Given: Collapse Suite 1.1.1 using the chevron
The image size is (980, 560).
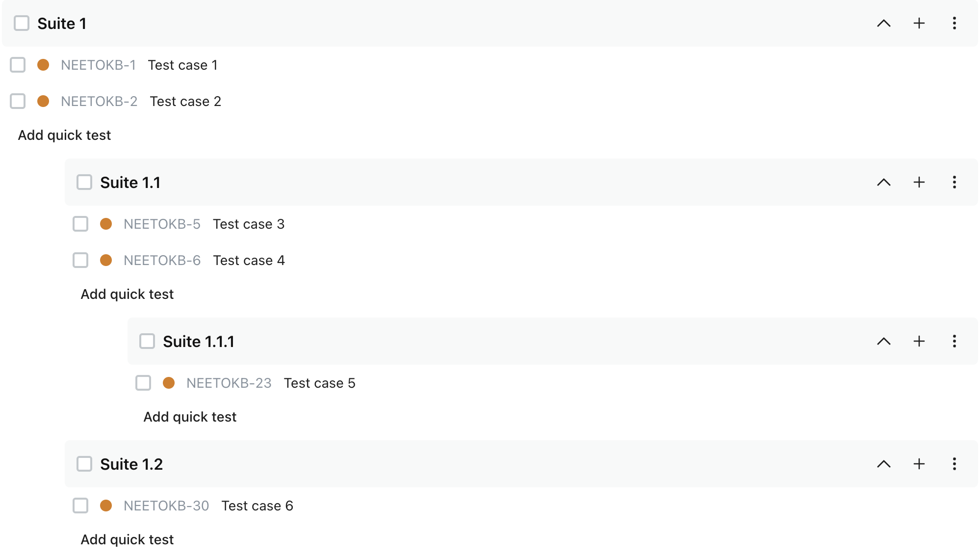Looking at the screenshot, I should point(884,341).
